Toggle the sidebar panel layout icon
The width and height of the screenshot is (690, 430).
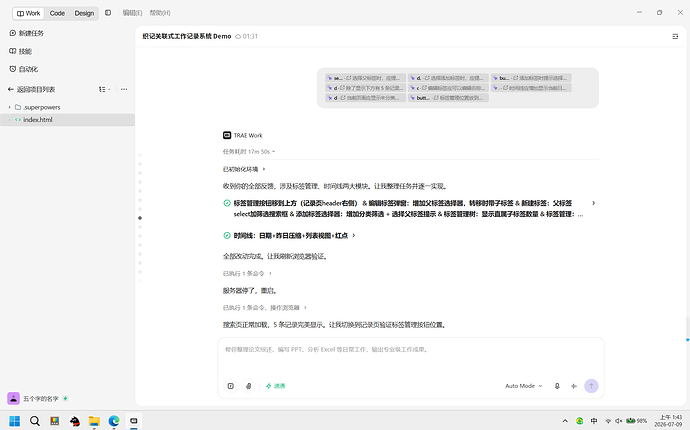[x=108, y=13]
